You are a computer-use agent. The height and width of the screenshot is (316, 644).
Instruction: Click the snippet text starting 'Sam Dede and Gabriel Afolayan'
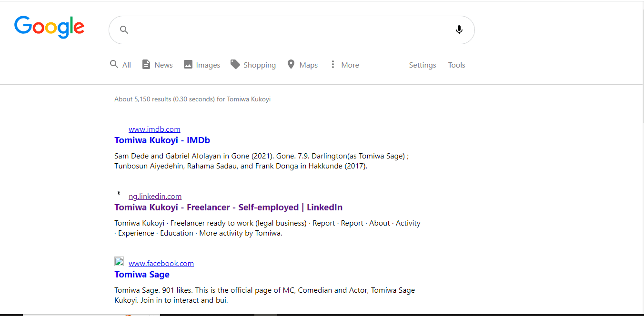[262, 161]
